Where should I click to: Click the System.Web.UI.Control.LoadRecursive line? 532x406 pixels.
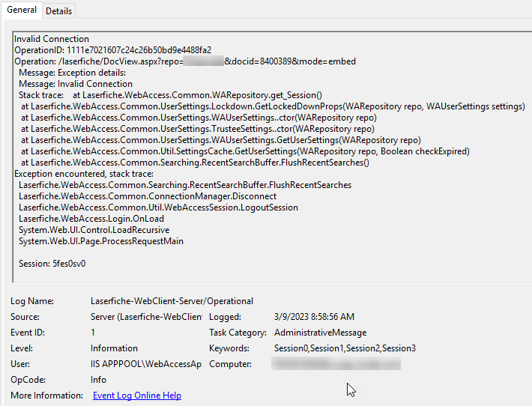click(94, 230)
